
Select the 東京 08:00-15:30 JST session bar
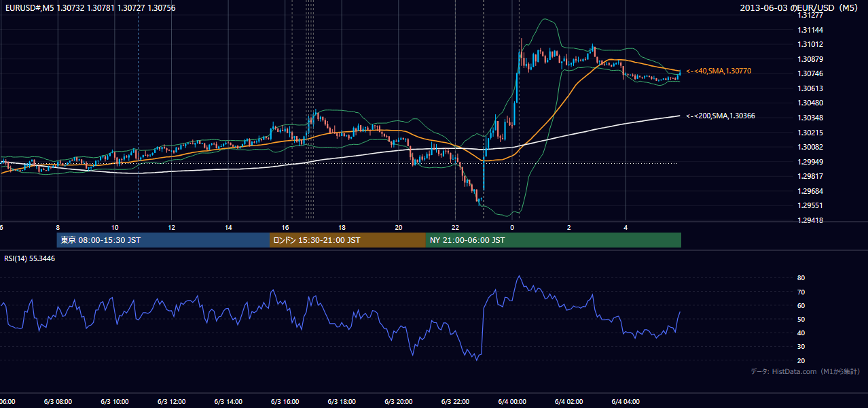coord(163,240)
